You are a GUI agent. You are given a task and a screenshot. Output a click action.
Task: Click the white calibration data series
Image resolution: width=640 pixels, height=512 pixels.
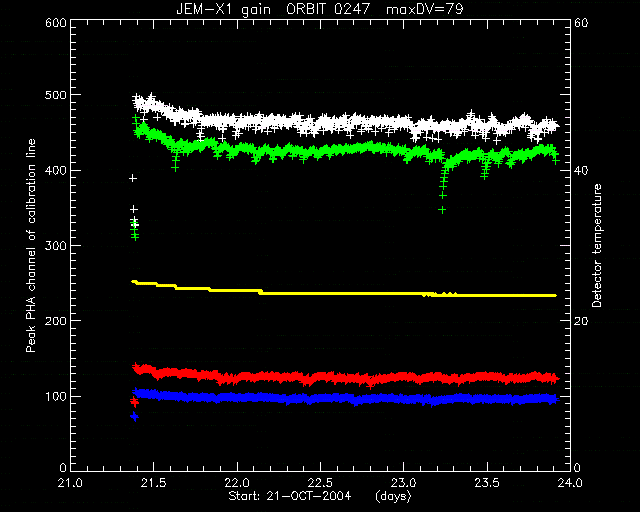[x=344, y=122]
